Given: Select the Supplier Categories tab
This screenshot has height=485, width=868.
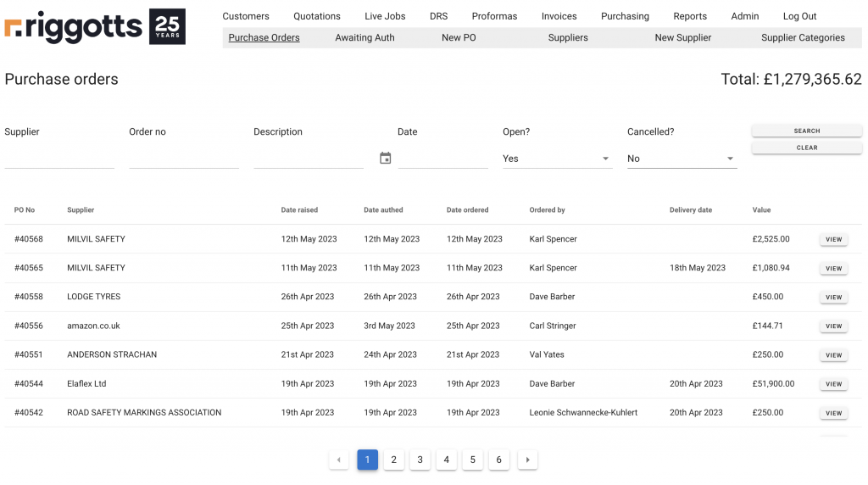Looking at the screenshot, I should click(803, 38).
